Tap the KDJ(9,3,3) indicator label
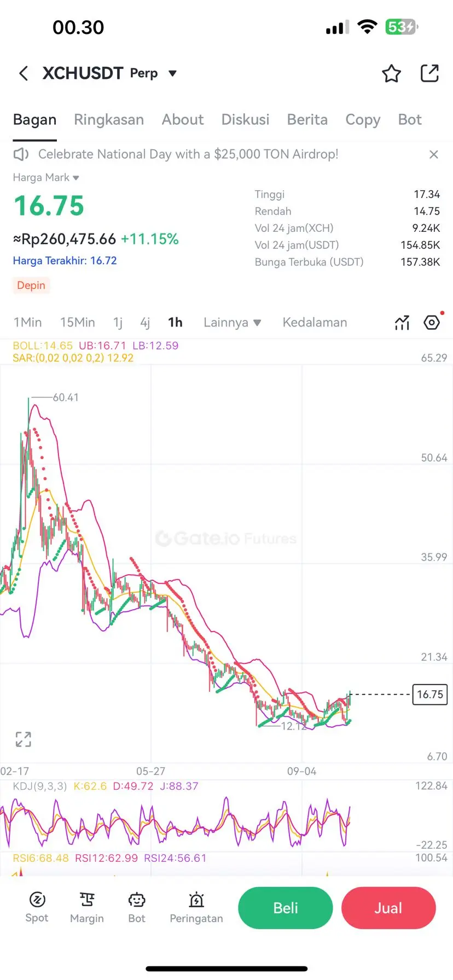 [x=40, y=786]
